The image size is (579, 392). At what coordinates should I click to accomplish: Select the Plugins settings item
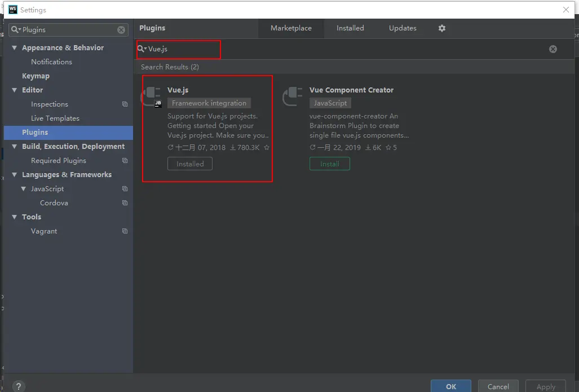point(68,133)
